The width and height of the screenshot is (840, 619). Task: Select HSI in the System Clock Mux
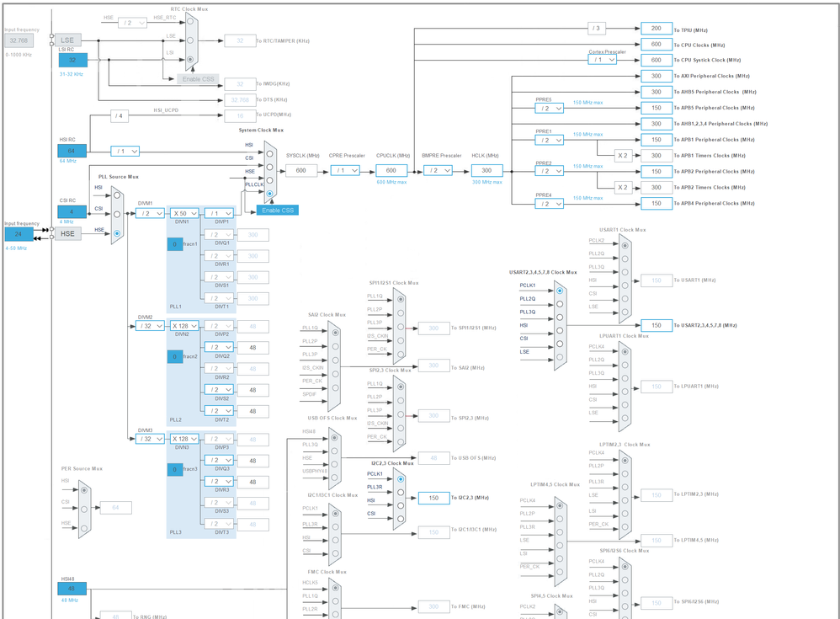click(269, 154)
